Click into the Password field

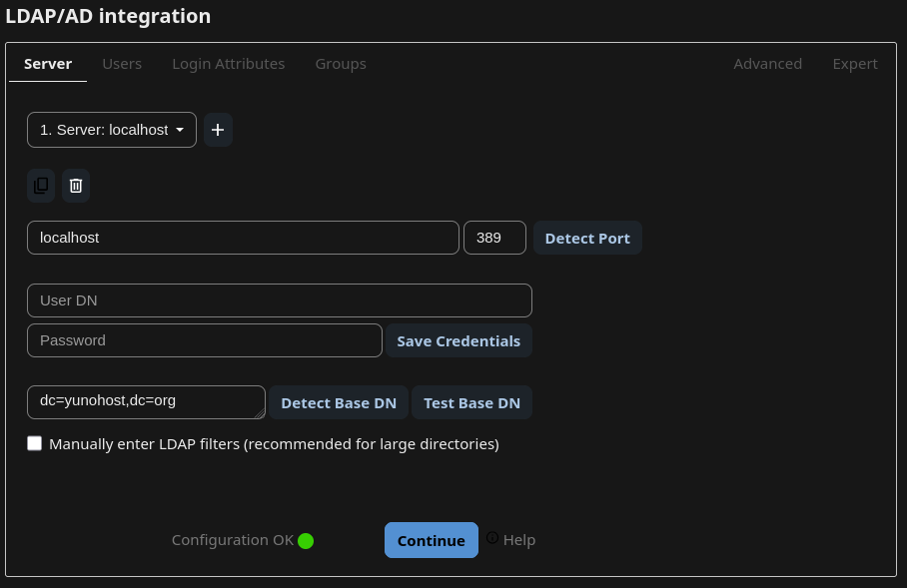[x=205, y=340]
